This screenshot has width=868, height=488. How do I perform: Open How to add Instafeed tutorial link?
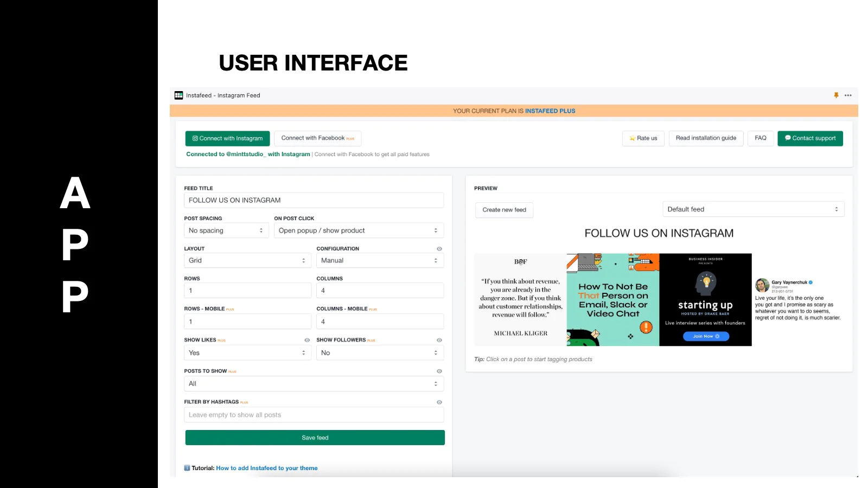point(267,468)
